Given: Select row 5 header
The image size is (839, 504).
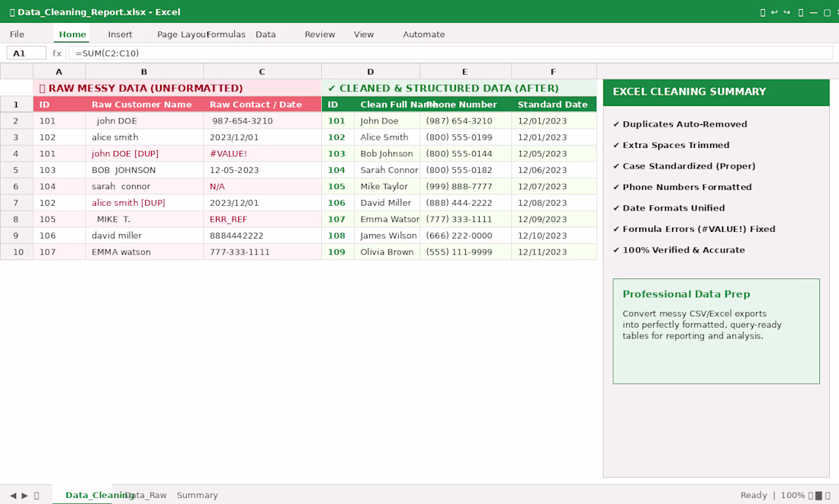Looking at the screenshot, I should click(16, 170).
